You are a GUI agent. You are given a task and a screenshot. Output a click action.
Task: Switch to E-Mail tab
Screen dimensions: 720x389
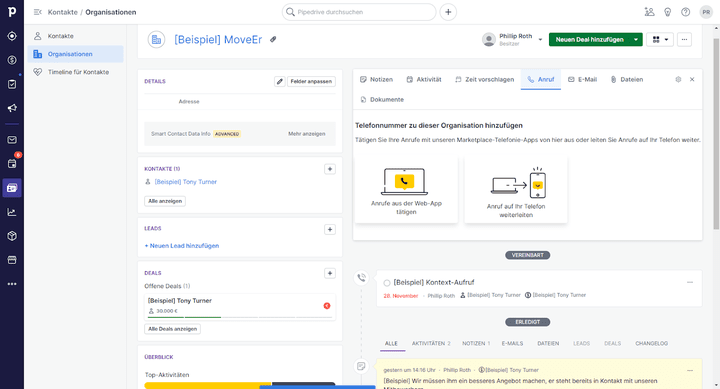[x=582, y=79]
